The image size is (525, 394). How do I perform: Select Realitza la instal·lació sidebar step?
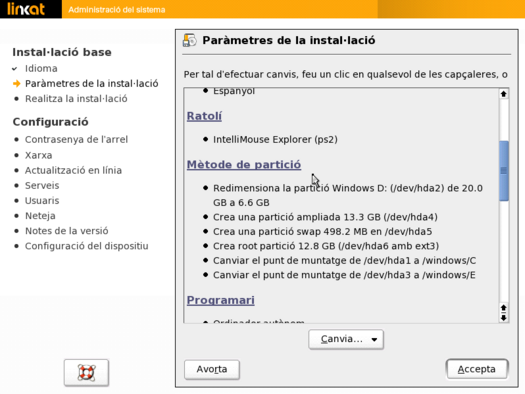[x=76, y=99]
